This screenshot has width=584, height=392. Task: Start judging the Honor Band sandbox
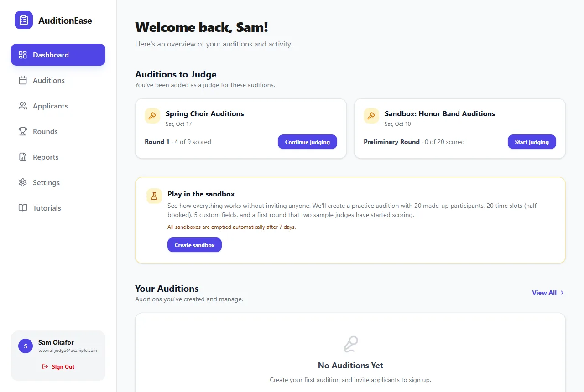point(532,142)
